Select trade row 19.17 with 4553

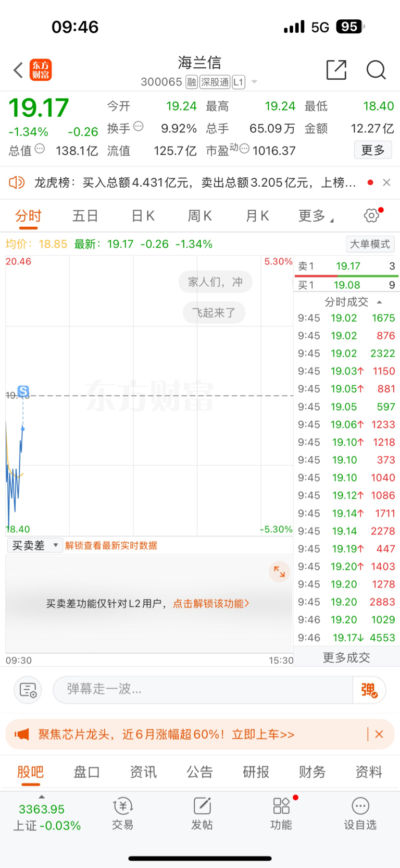(346, 638)
